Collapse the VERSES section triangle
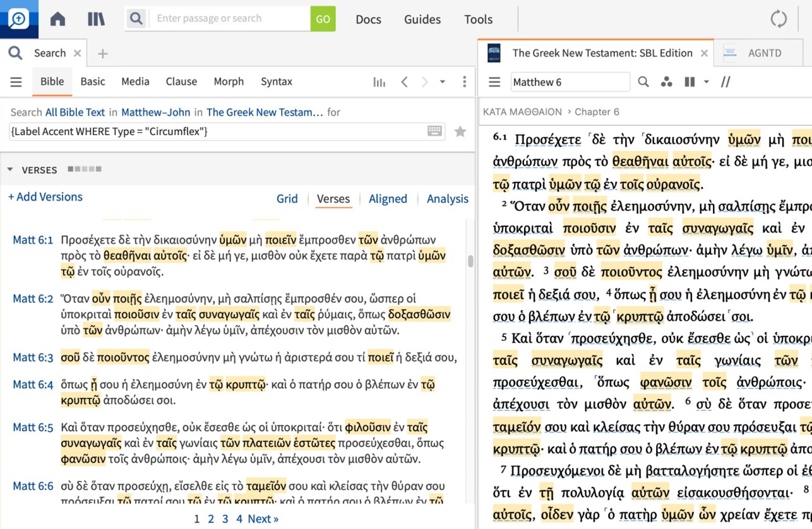The image size is (812, 529). [x=10, y=170]
